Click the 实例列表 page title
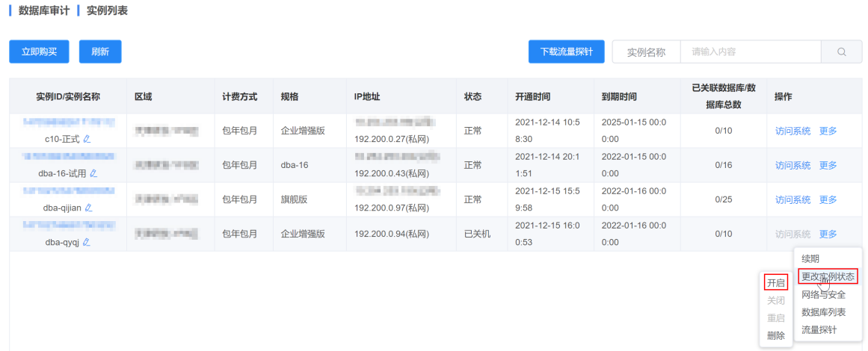The height and width of the screenshot is (351, 868). point(108,10)
